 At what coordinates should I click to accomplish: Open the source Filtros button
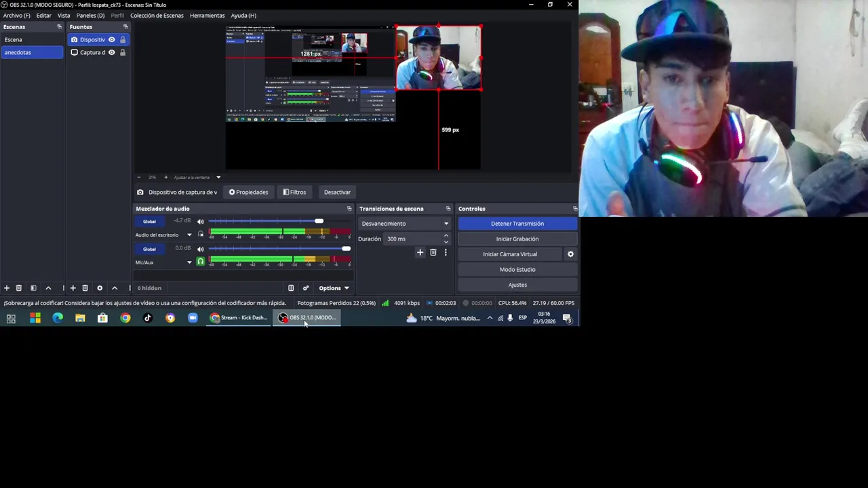click(x=294, y=192)
